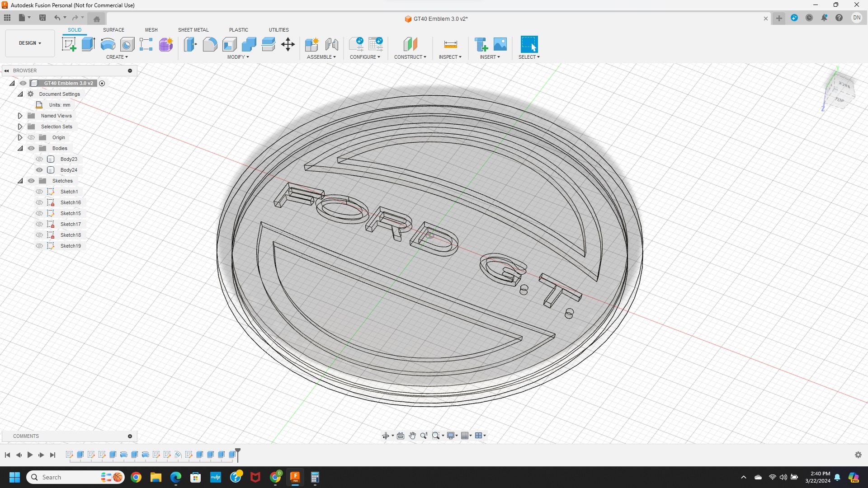Toggle visibility of Body23

coord(39,159)
